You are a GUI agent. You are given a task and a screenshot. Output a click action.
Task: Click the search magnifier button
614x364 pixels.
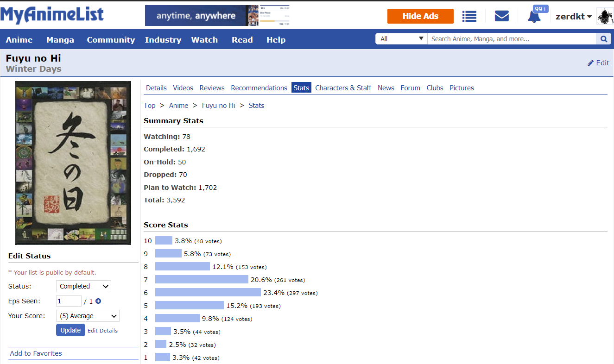click(x=604, y=39)
